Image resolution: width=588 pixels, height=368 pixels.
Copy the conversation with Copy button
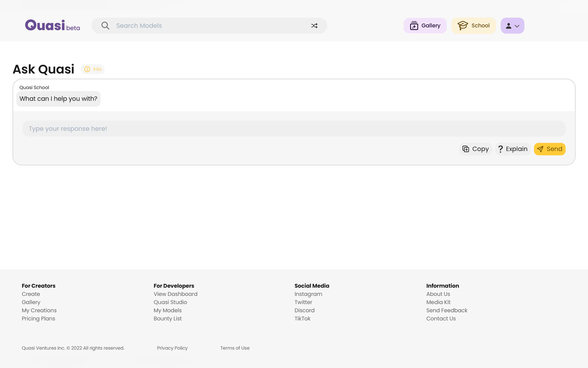pos(475,149)
